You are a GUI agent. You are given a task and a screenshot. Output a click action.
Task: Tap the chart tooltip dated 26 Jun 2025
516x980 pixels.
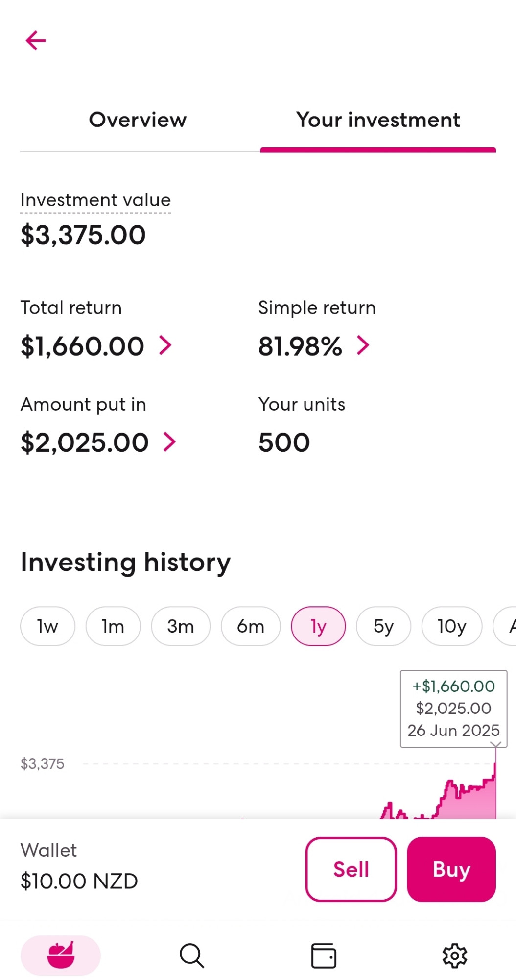tap(454, 709)
